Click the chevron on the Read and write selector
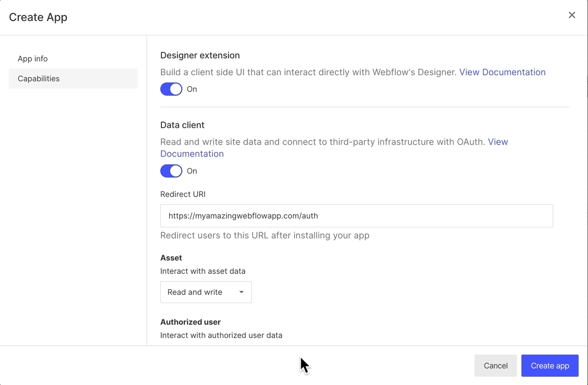The height and width of the screenshot is (385, 588). (x=242, y=292)
